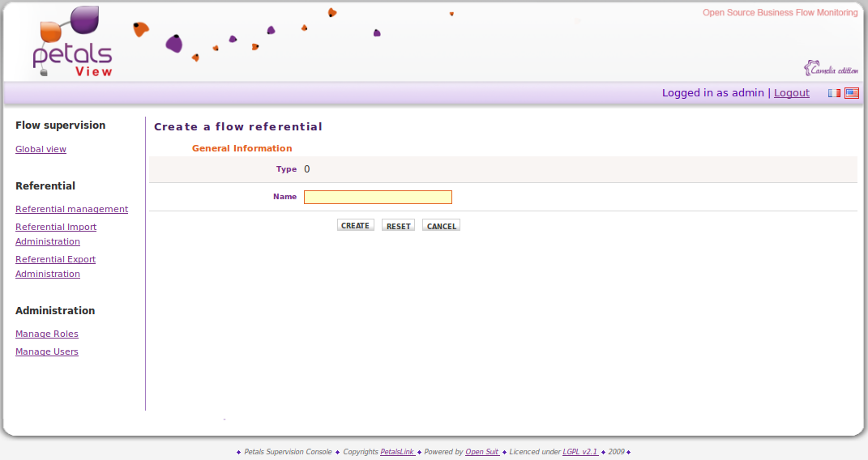Switch language with the French flag
Viewport: 868px width, 460px height.
click(x=834, y=93)
